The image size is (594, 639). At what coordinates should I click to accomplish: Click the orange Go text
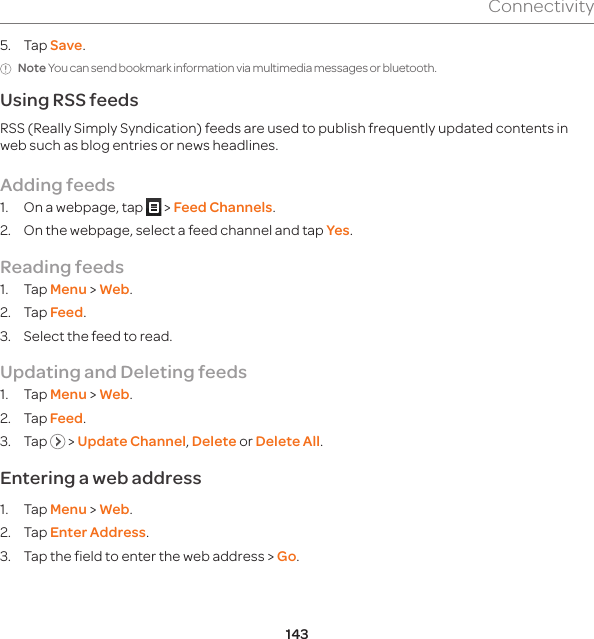click(286, 556)
